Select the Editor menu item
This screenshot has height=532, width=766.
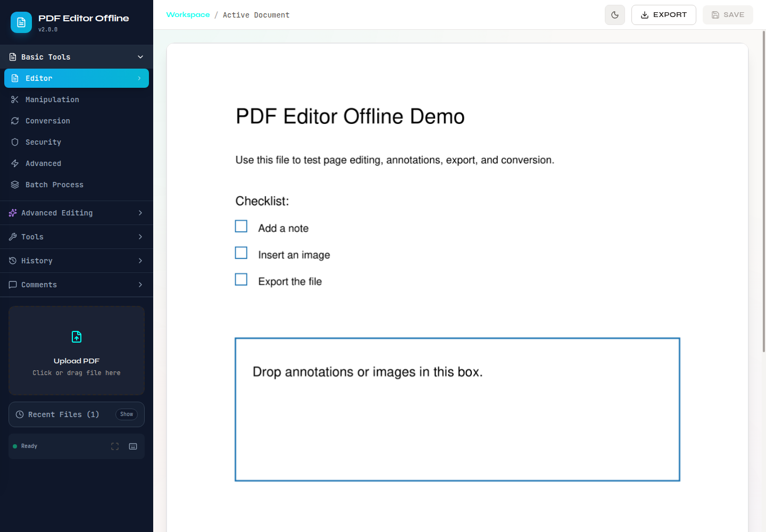77,78
